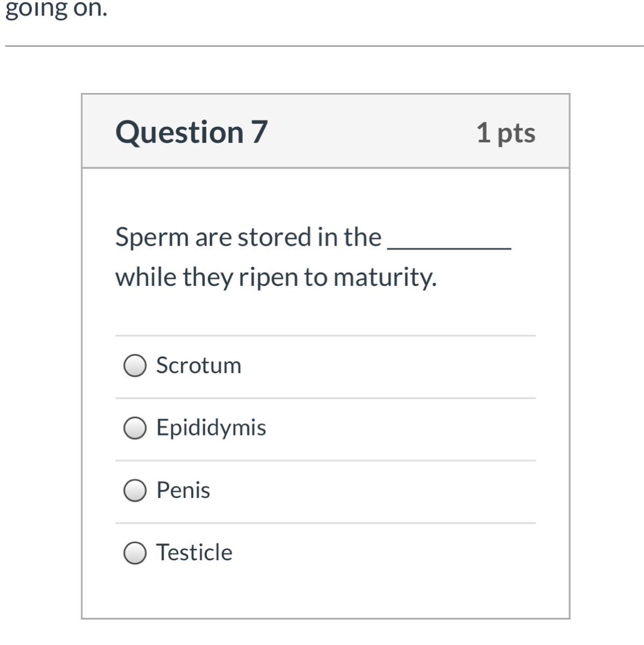Choose the Epididymis radio button
Viewport: 644px width, 645px height.
point(135,428)
